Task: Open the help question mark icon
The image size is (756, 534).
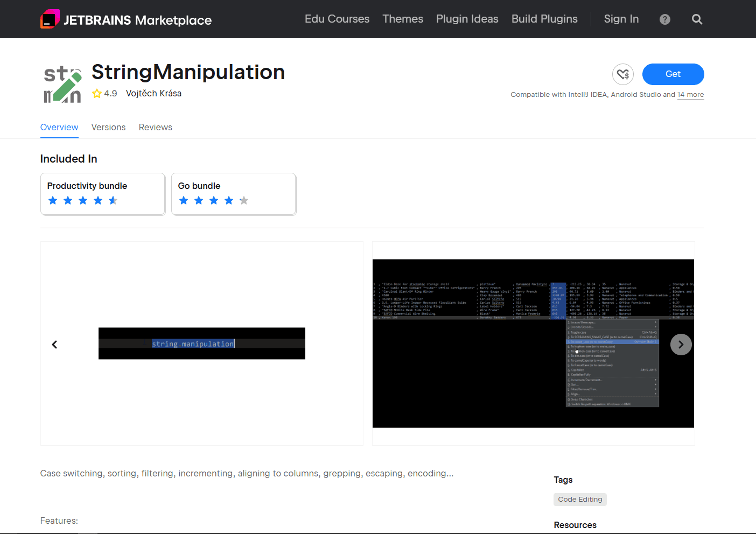Action: tap(665, 19)
